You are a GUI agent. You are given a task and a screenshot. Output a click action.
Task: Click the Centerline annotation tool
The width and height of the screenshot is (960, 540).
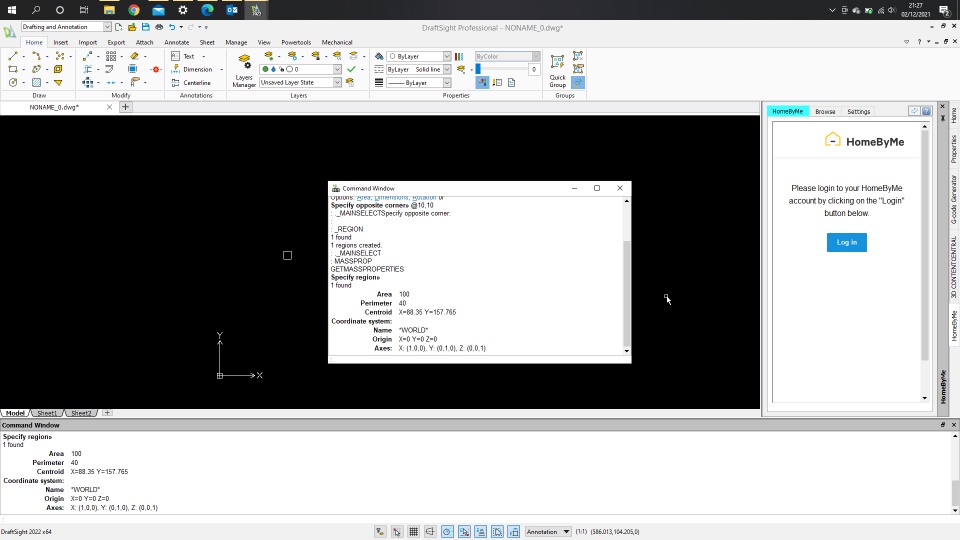[191, 83]
